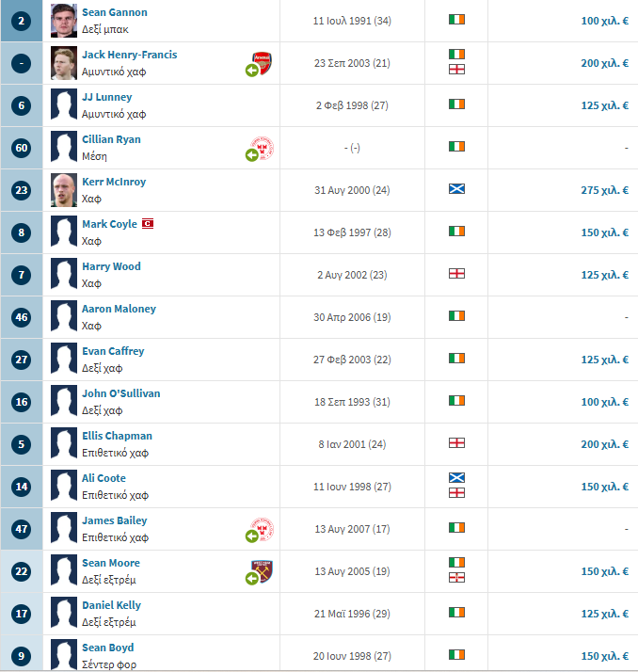Open the JJ Lunney player page

tap(106, 97)
